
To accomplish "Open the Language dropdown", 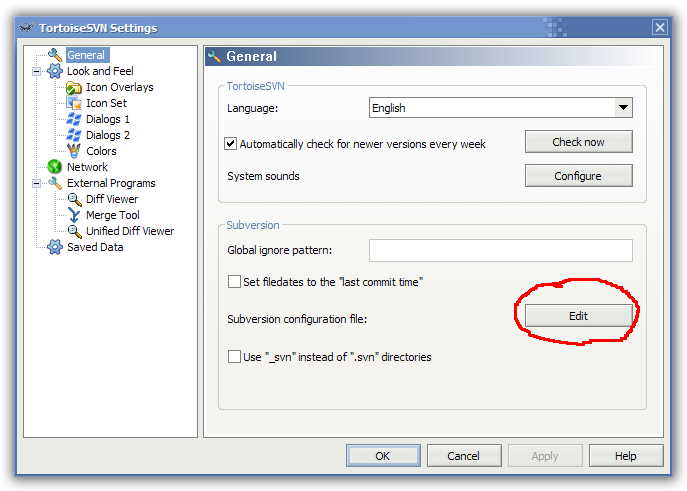I will (x=623, y=108).
